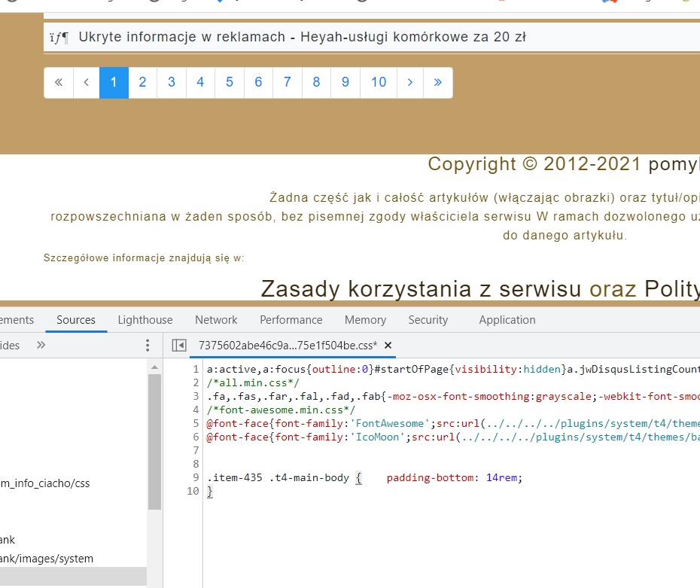Open the Memory tab
This screenshot has width=700, height=588.
click(365, 320)
